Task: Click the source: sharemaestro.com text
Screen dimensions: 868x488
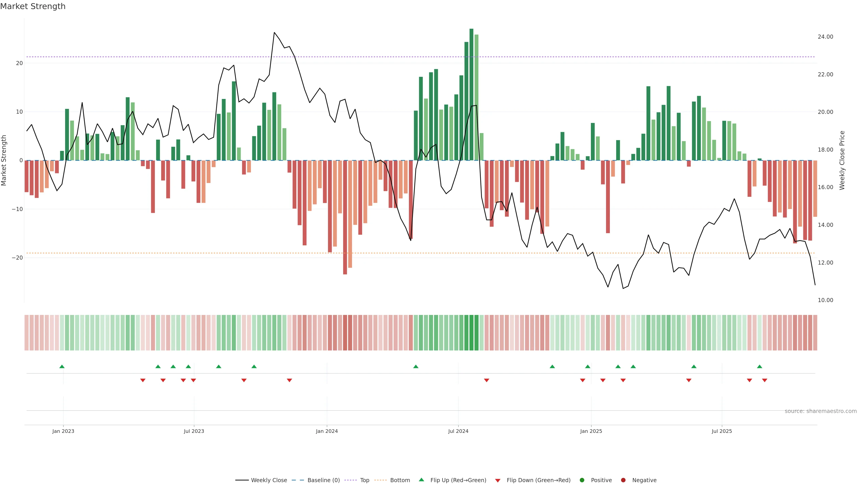Action: (821, 411)
